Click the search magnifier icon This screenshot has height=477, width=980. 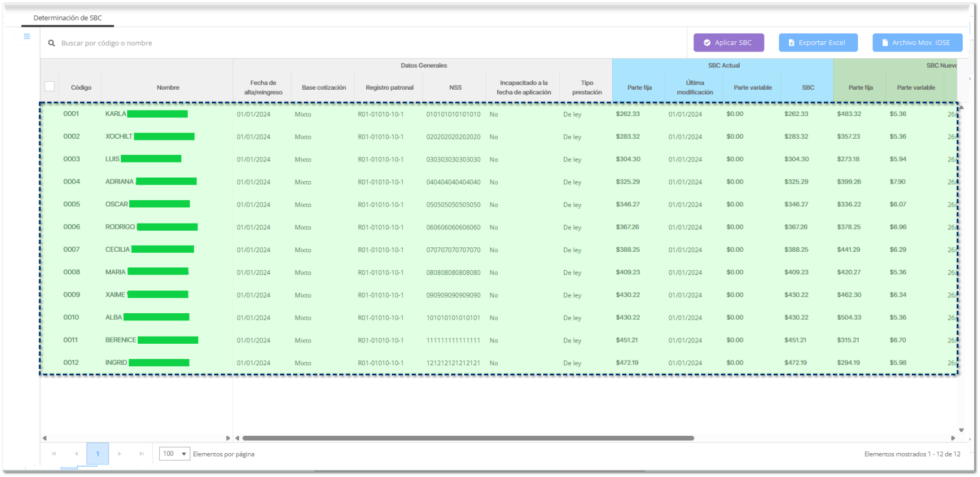coord(51,43)
